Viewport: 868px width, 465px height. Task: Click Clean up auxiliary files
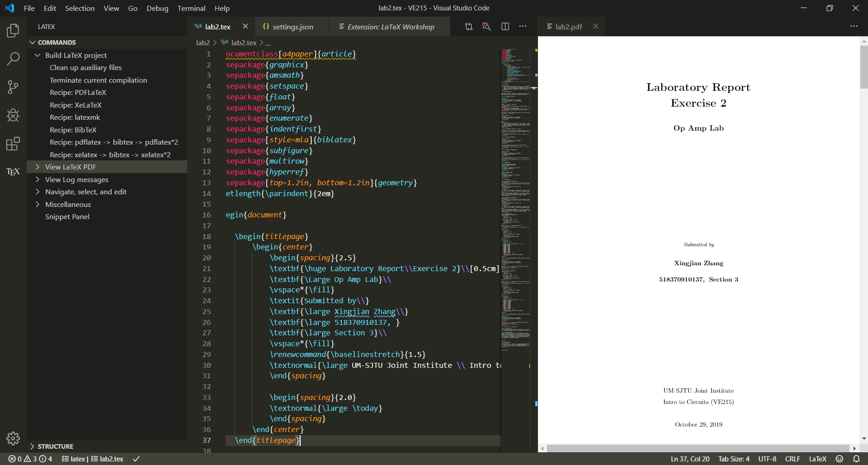[85, 67]
